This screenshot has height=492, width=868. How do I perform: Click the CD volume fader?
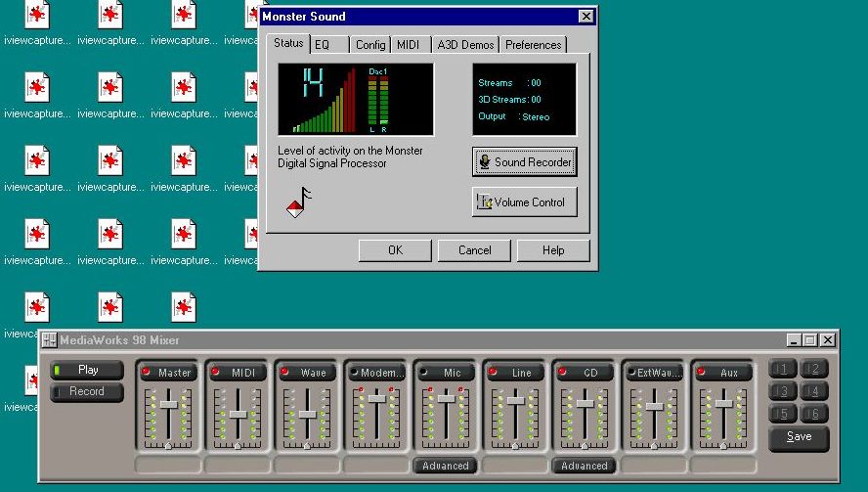tap(586, 403)
